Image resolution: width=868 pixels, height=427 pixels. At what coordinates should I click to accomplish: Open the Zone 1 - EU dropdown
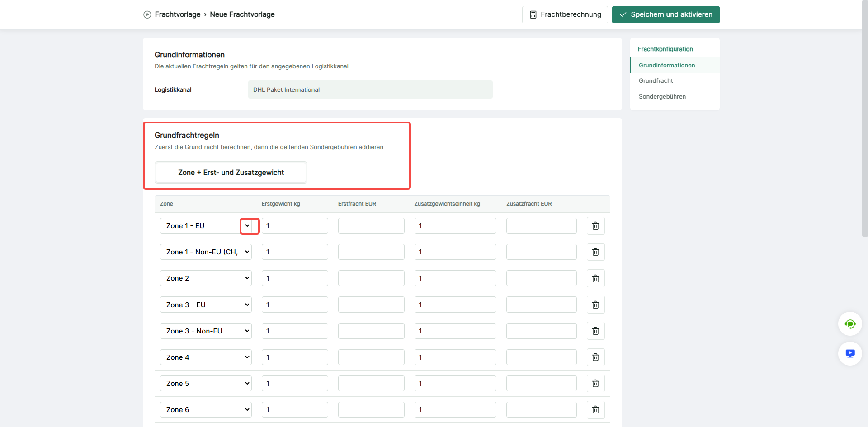point(206,226)
